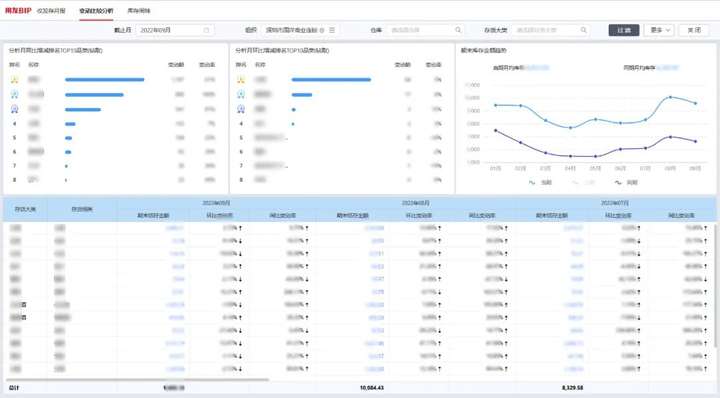Toggle the greyed-out middle legend series in chart
The height and width of the screenshot is (398, 720).
pos(583,182)
